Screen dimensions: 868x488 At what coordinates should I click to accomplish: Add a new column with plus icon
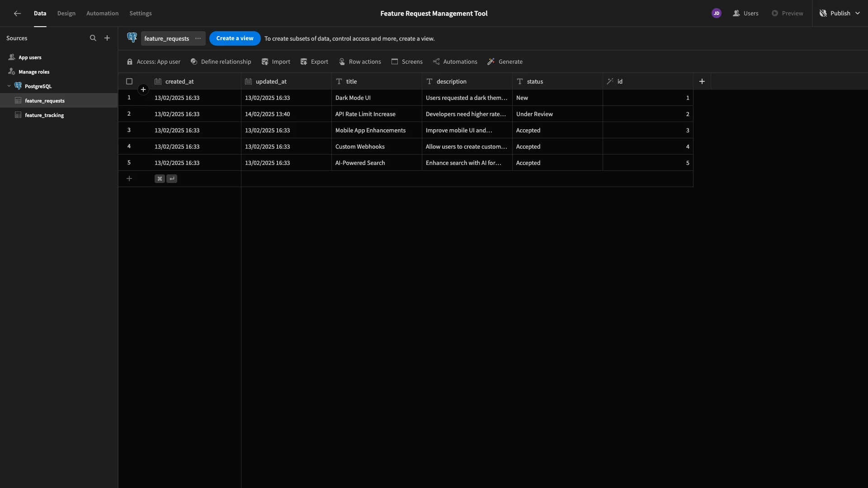[x=702, y=81]
